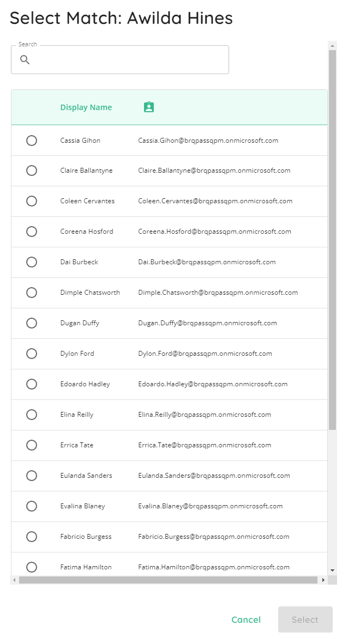Click the vertical scrollbar down arrow
Image resolution: width=348 pixels, height=644 pixels.
(x=332, y=570)
